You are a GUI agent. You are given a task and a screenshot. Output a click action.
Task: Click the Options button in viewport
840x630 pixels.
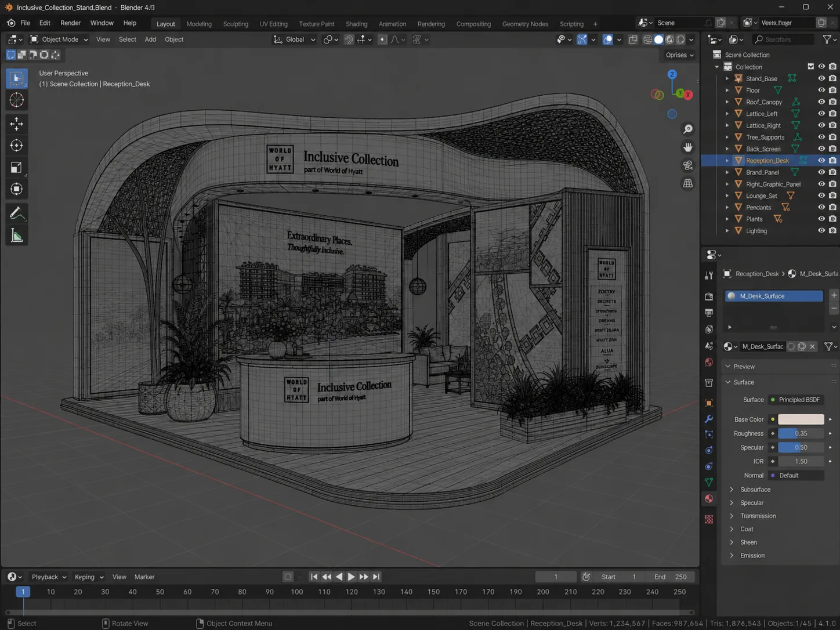[x=679, y=55]
